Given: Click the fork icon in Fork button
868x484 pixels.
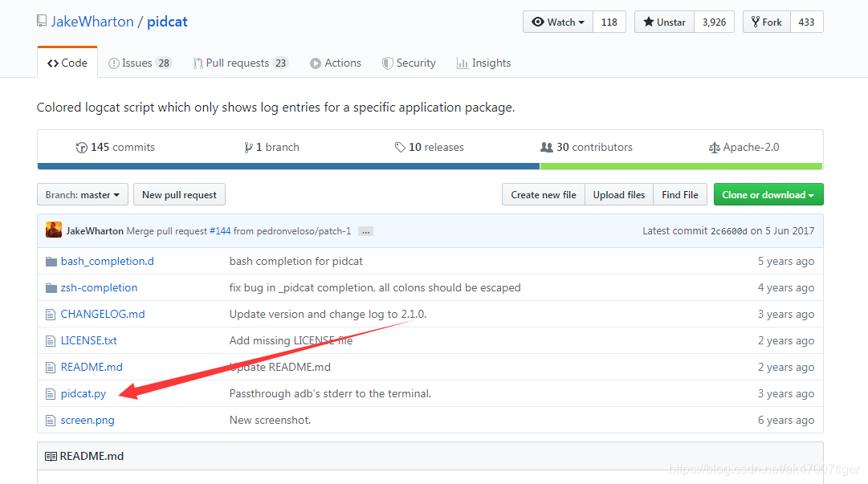Looking at the screenshot, I should (755, 22).
